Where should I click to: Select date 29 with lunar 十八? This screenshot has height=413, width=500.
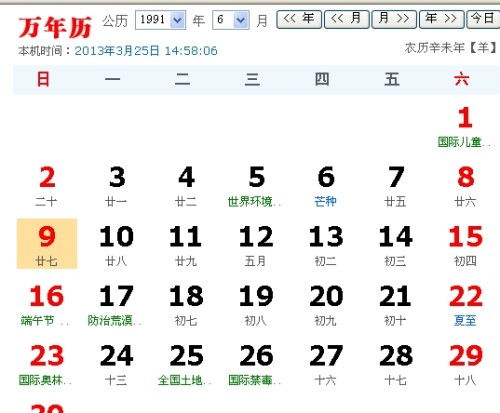click(x=465, y=364)
